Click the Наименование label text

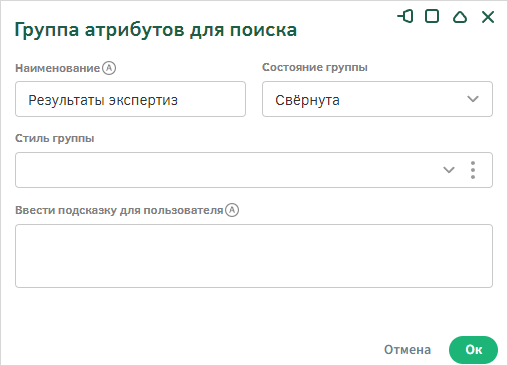tap(58, 68)
